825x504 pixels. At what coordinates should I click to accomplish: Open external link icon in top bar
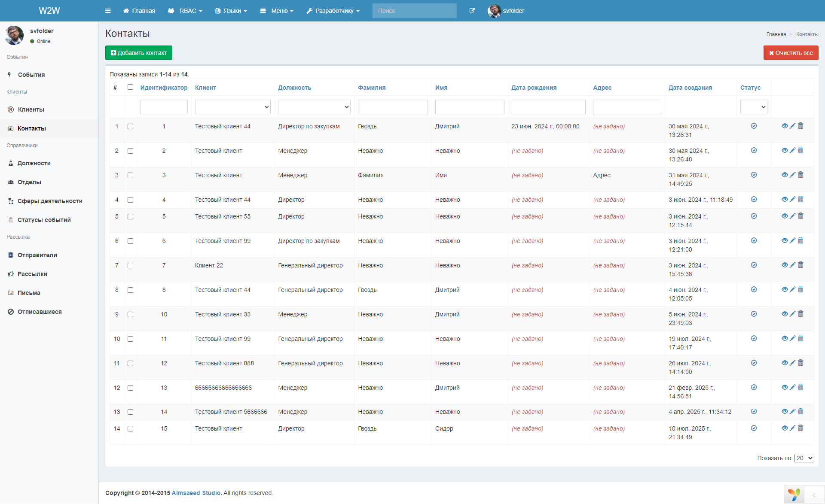(472, 11)
